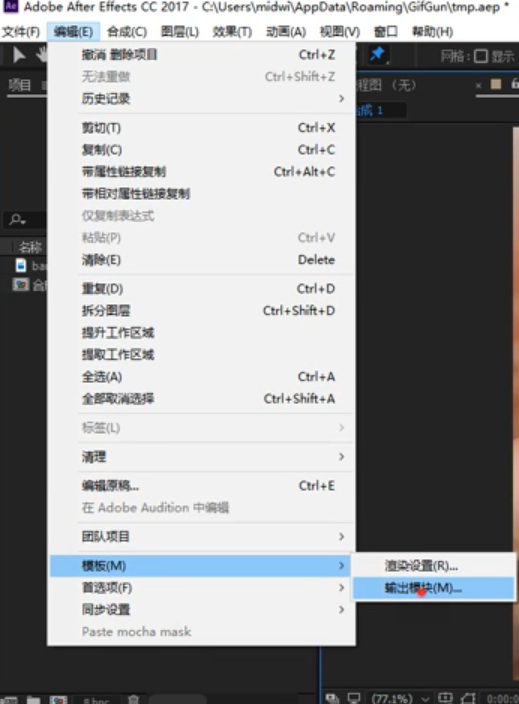519x704 pixels.
Task: Open the 视图(V) menu
Action: point(339,31)
